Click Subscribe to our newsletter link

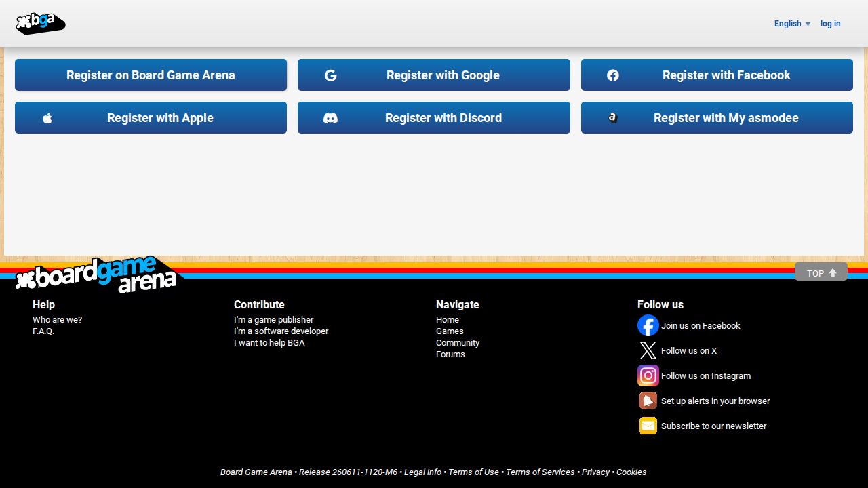[x=714, y=426]
